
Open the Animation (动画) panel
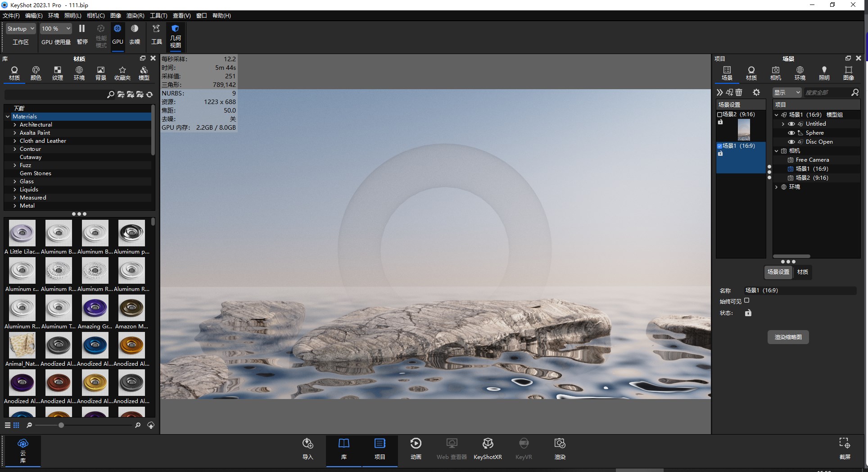tap(416, 449)
